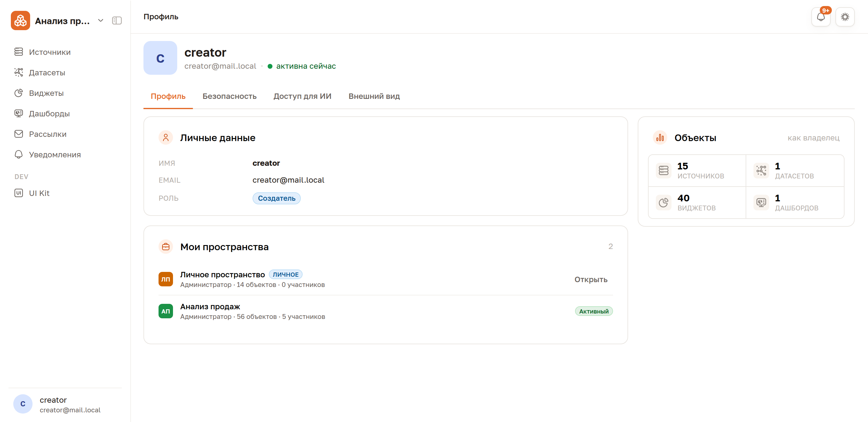Click the Датасеты sidebar icon
Viewport: 868px width, 422px height.
(x=18, y=72)
